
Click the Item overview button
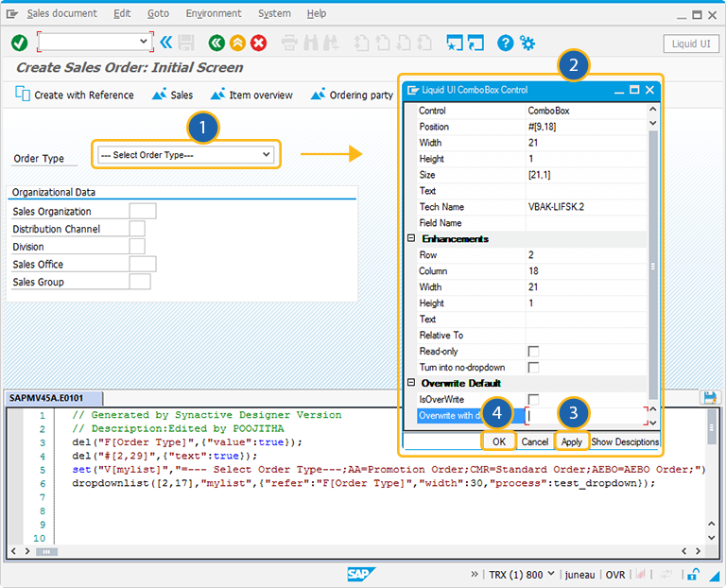251,95
